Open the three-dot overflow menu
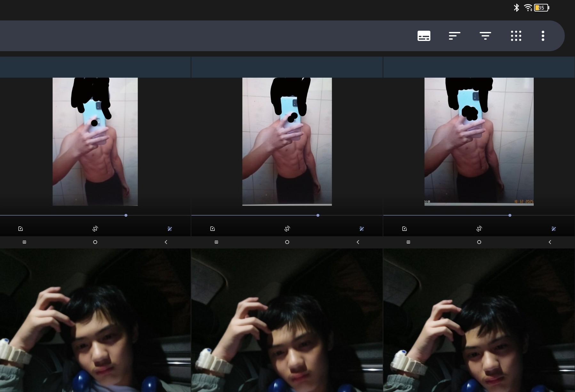 click(x=543, y=36)
